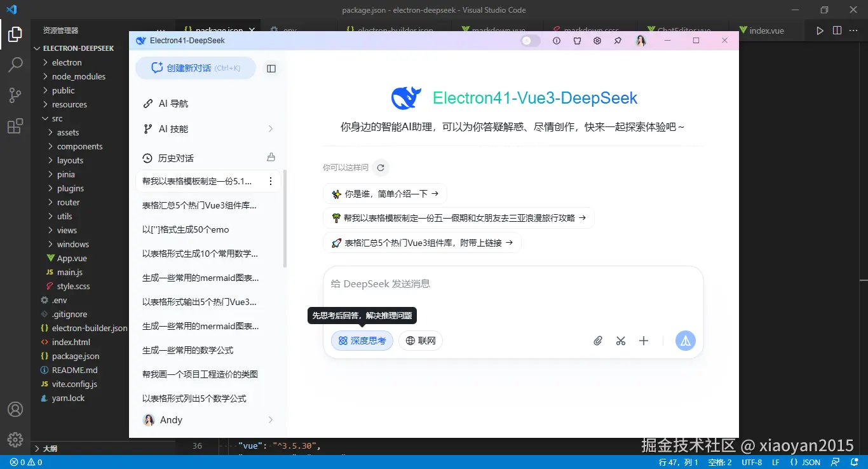
Task: Select the 你是谁，简单介绍一下 suggestion chip
Action: click(x=384, y=193)
